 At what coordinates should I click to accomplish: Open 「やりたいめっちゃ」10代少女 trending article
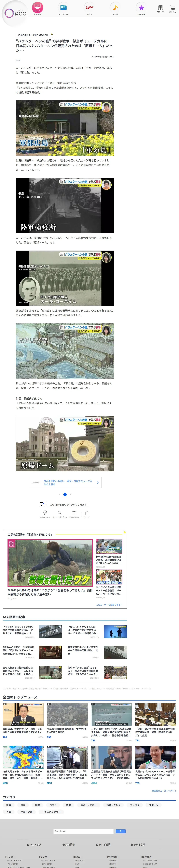coord(18,630)
